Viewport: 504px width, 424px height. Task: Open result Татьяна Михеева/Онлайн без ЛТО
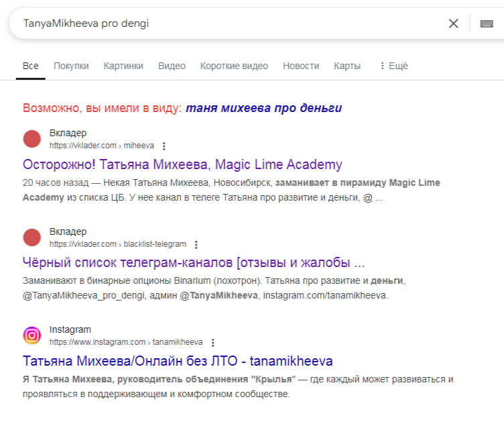(178, 361)
